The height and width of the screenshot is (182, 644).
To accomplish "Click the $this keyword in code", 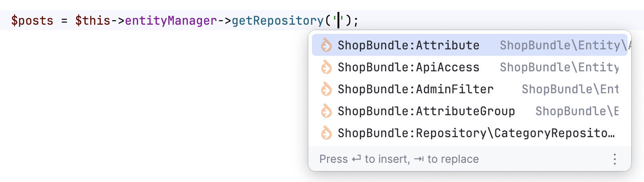I will click(x=93, y=21).
